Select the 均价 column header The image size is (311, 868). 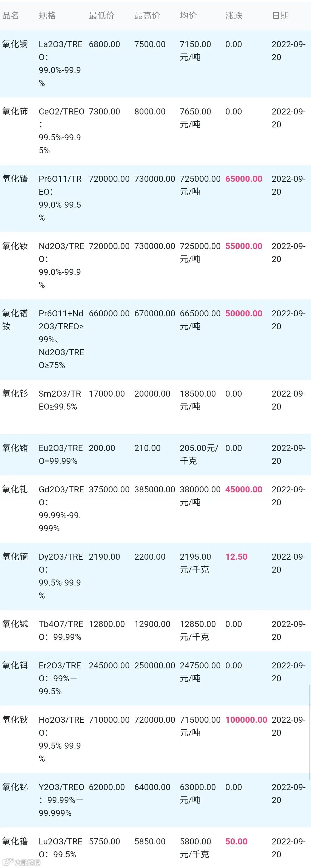pyautogui.click(x=188, y=16)
